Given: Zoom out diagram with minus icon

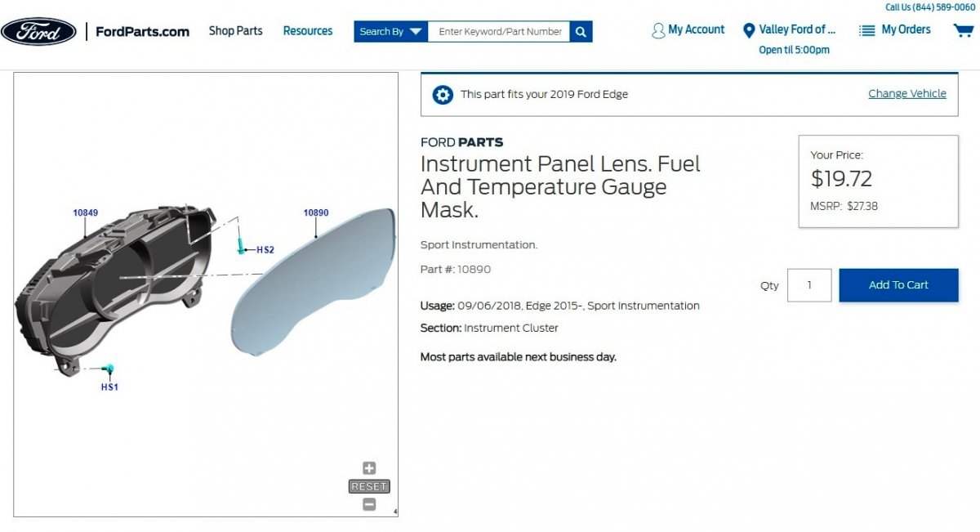Looking at the screenshot, I should 369,504.
